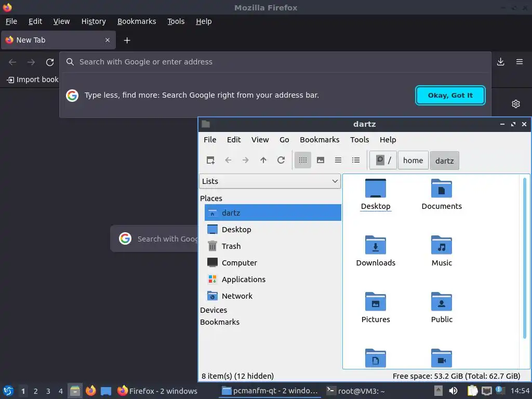532x399 pixels.
Task: Click the Bookmarks section in sidebar
Action: click(220, 322)
